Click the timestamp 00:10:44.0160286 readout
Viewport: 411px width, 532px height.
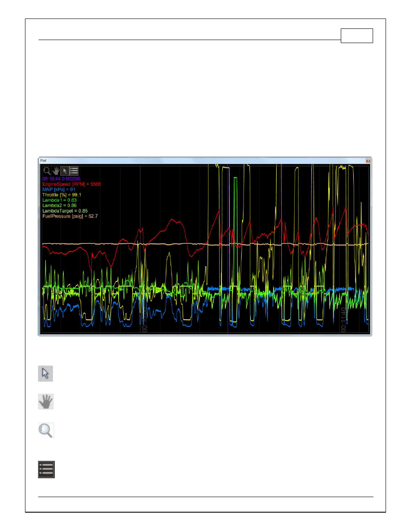point(61,179)
